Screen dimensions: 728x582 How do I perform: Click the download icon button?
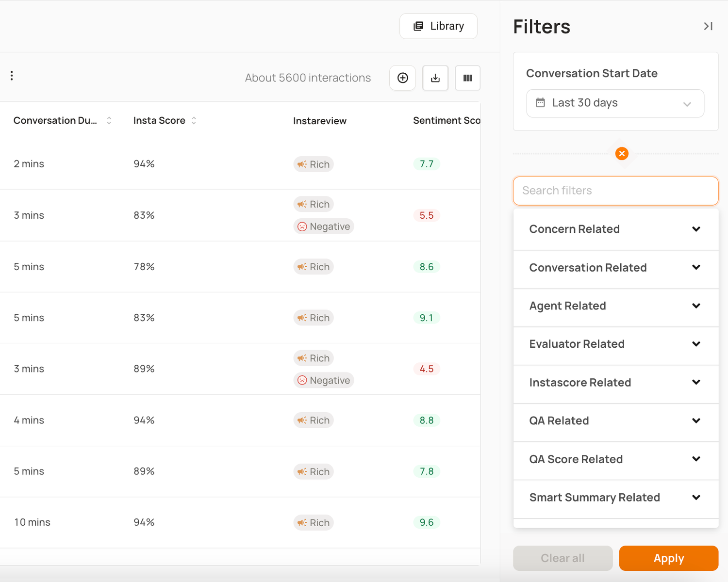(435, 78)
